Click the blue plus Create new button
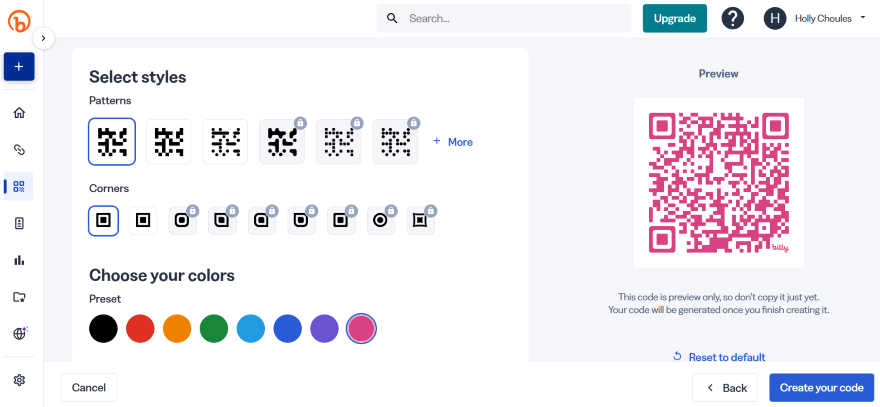Image resolution: width=880 pixels, height=407 pixels. (19, 67)
